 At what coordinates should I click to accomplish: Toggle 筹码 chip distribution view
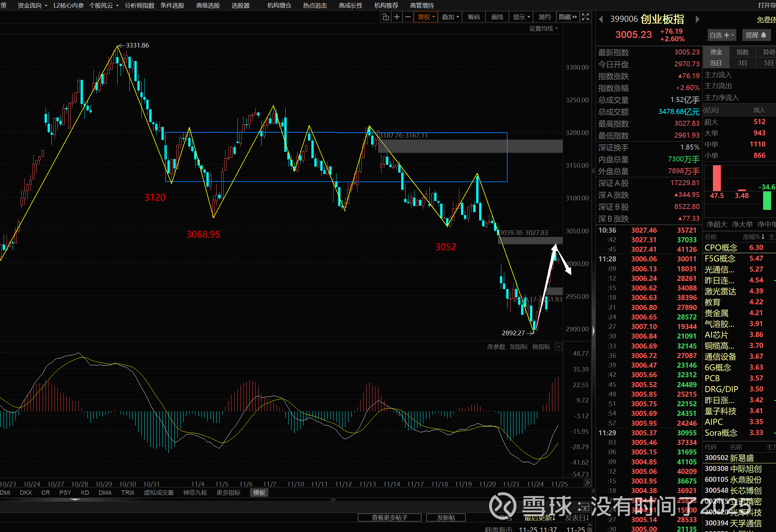point(474,17)
